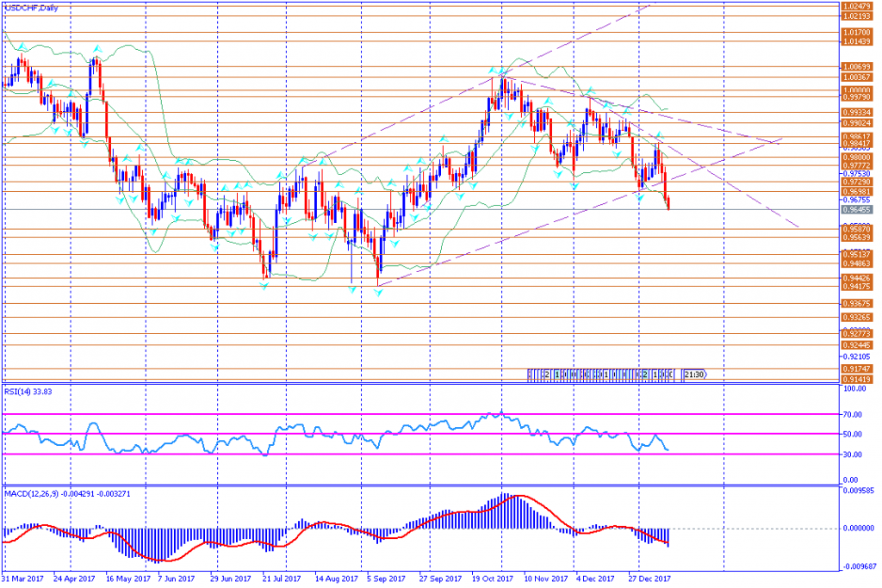The width and height of the screenshot is (882, 588).
Task: Click the 0.91419 price level tag
Action: click(x=857, y=379)
